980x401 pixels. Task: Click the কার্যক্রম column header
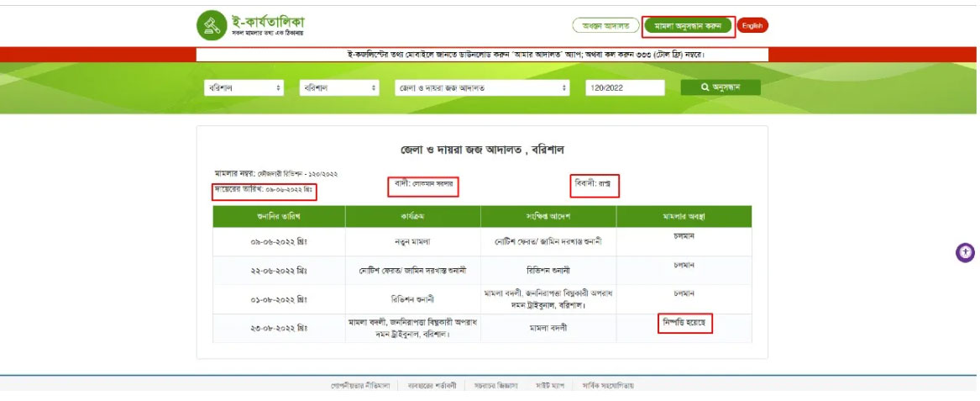[x=412, y=216]
